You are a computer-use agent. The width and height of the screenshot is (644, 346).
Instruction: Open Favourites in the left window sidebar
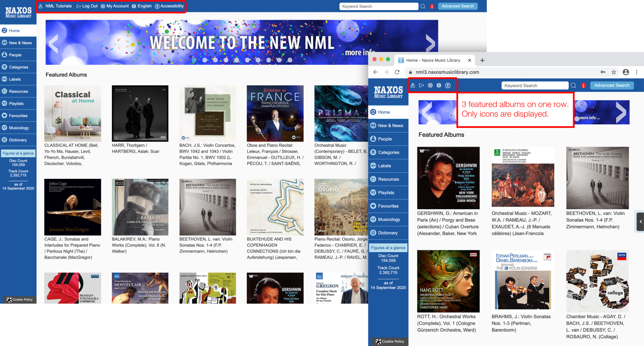tap(18, 116)
